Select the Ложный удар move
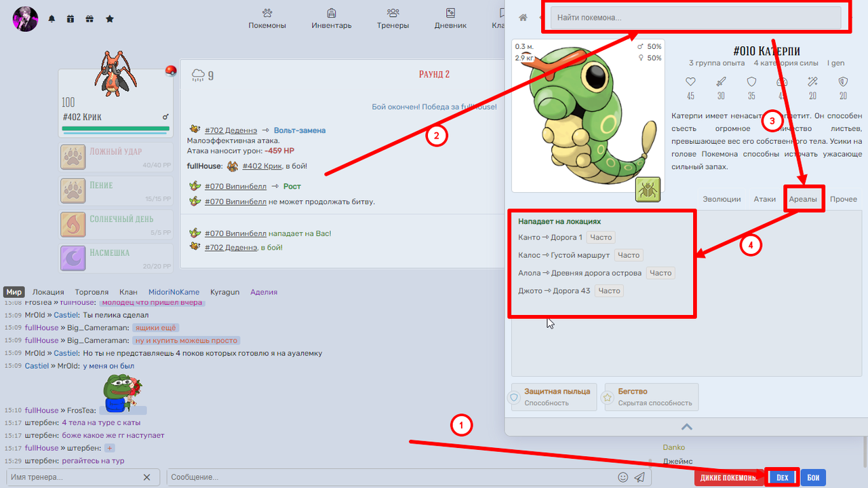This screenshot has width=868, height=488. (117, 158)
